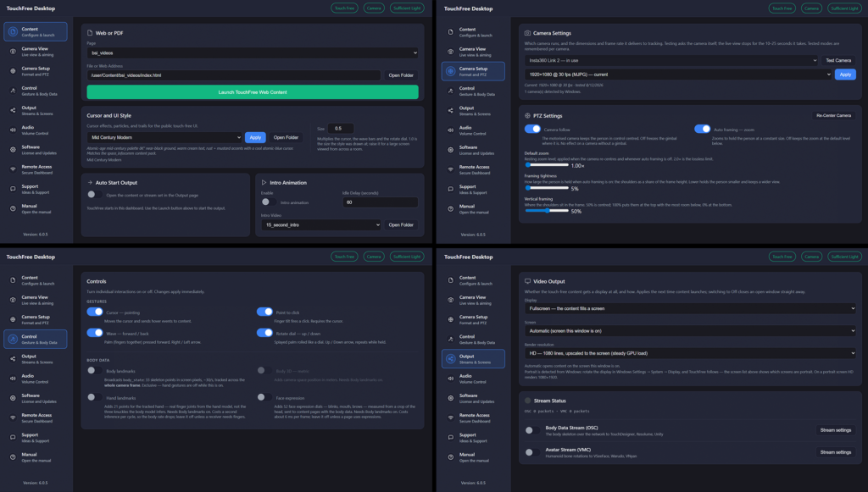This screenshot has height=492, width=868.
Task: Click Audio speaker icon in Video Output window sidebar
Action: (x=451, y=379)
